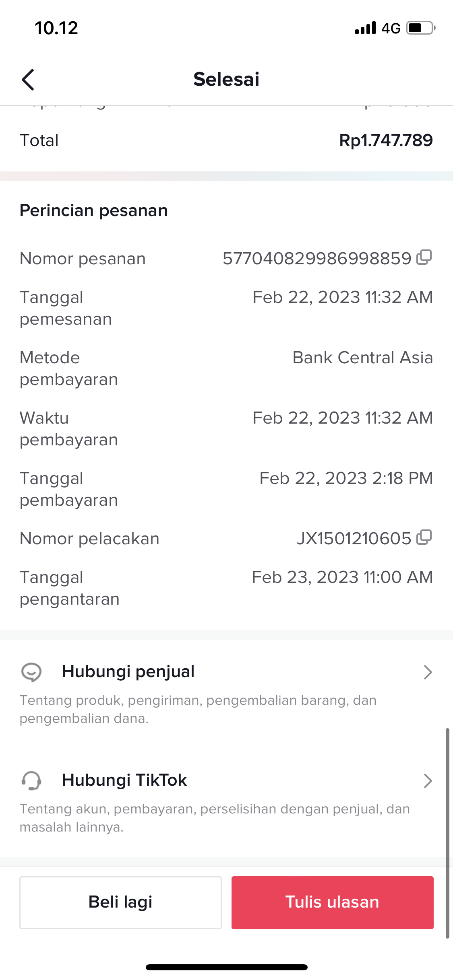This screenshot has height=980, width=453.
Task: Expand Hubungi TikTok chevron
Action: point(428,780)
